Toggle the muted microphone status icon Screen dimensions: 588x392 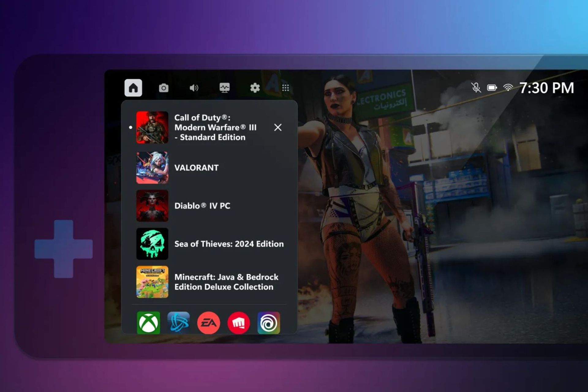[x=476, y=88]
